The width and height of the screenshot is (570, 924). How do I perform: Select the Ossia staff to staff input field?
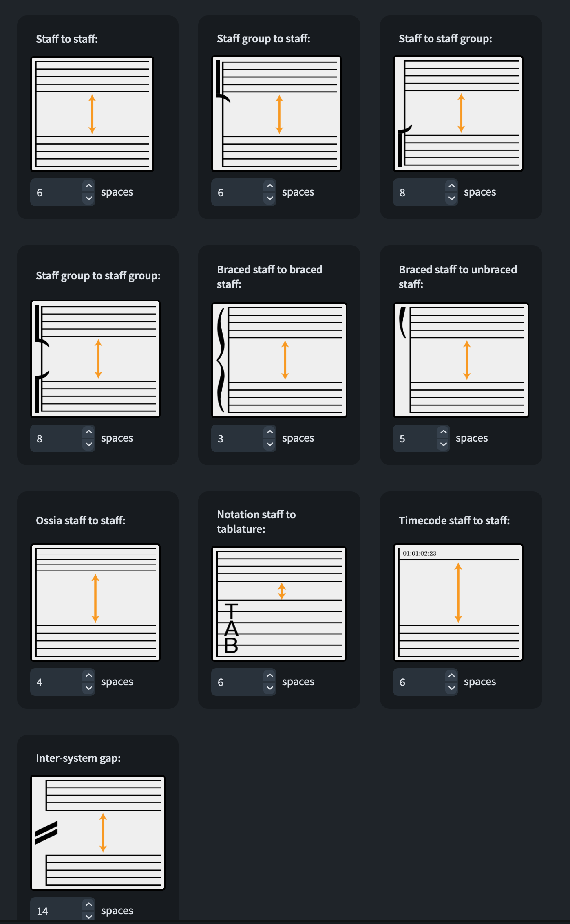57,682
